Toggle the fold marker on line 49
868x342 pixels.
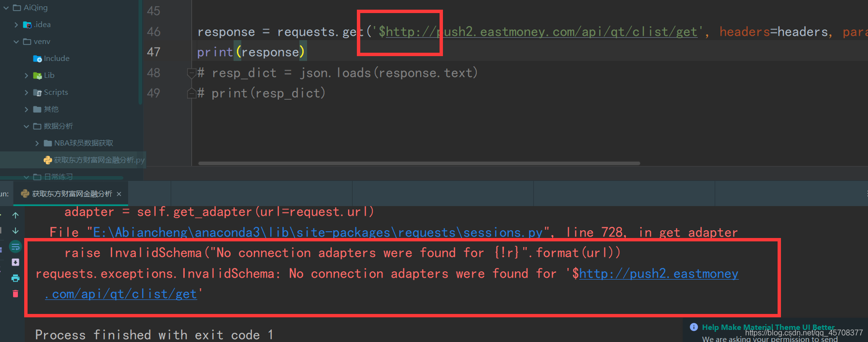(x=191, y=93)
